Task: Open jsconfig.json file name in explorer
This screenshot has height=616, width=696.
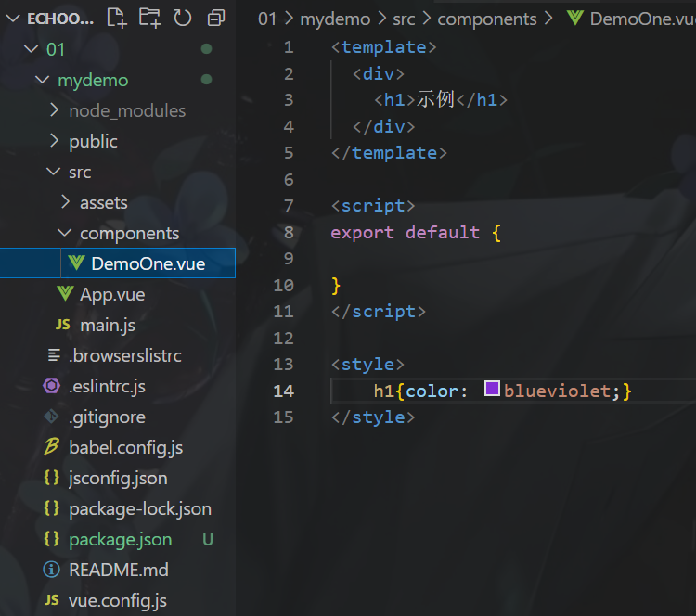Action: click(x=118, y=479)
